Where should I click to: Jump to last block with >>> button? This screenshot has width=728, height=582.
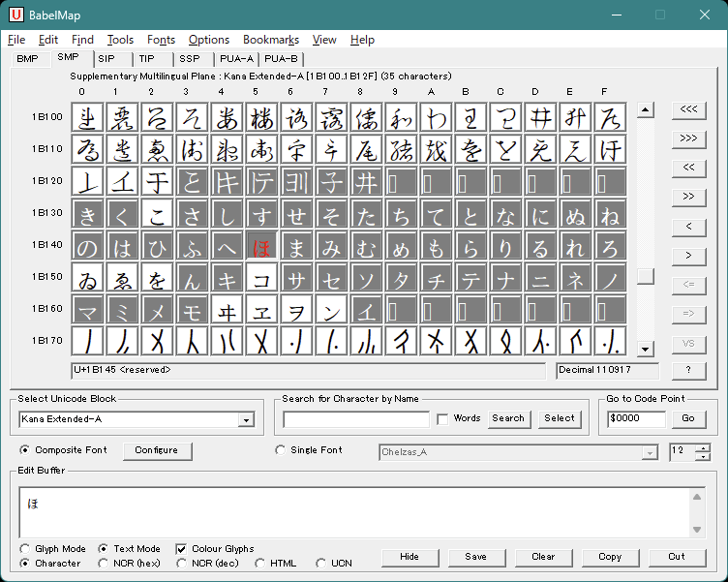click(x=688, y=139)
